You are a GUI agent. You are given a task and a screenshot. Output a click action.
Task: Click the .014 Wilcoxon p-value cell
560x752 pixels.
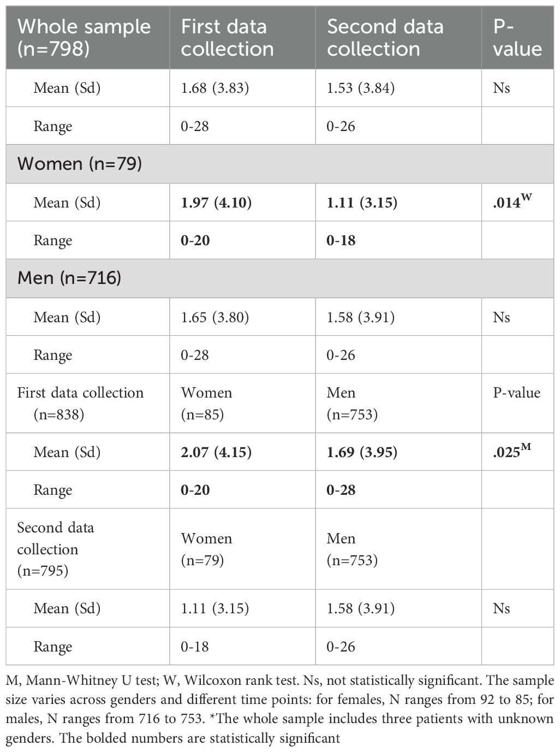click(x=513, y=202)
